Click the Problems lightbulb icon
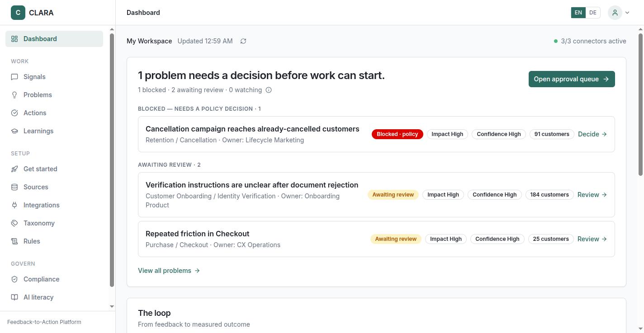Viewport: 644px width, 333px height. coord(14,95)
